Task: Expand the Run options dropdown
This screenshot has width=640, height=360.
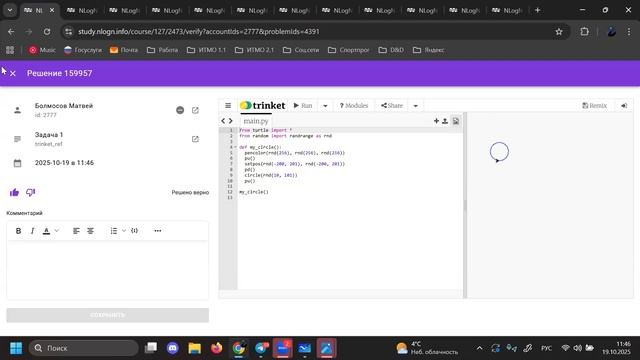Action: 325,106
